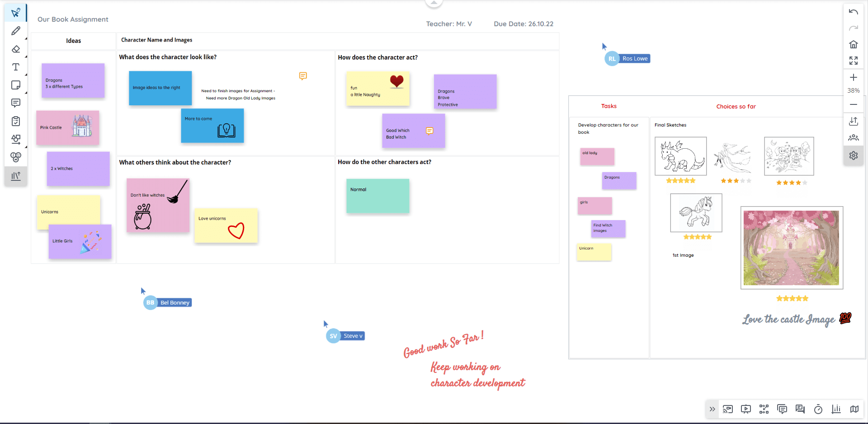The image size is (868, 424).
Task: Select the Eraser tool
Action: pos(16,49)
